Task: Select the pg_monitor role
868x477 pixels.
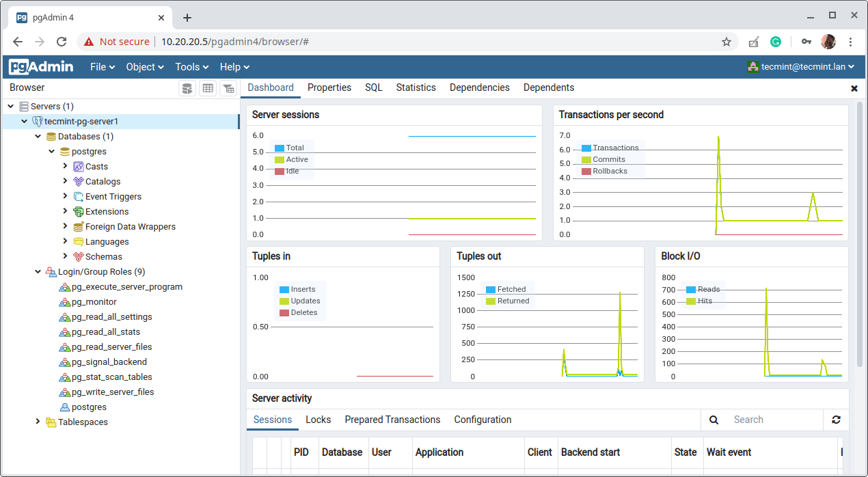Action: (x=94, y=301)
